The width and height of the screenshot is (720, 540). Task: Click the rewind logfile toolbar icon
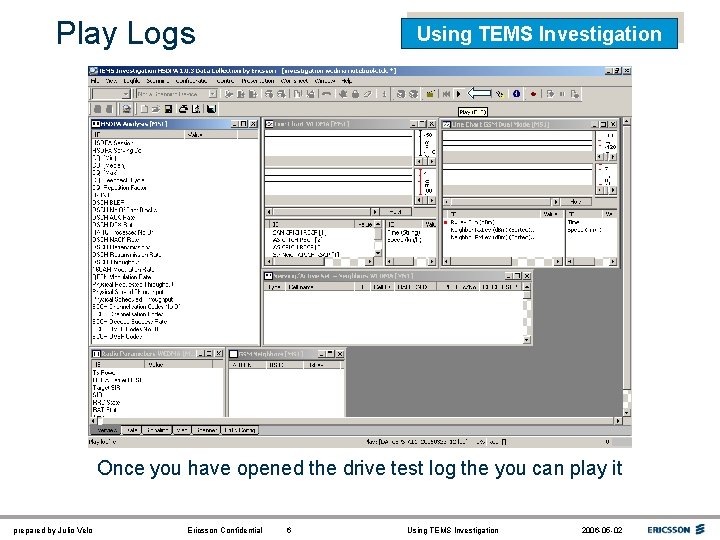[446, 94]
